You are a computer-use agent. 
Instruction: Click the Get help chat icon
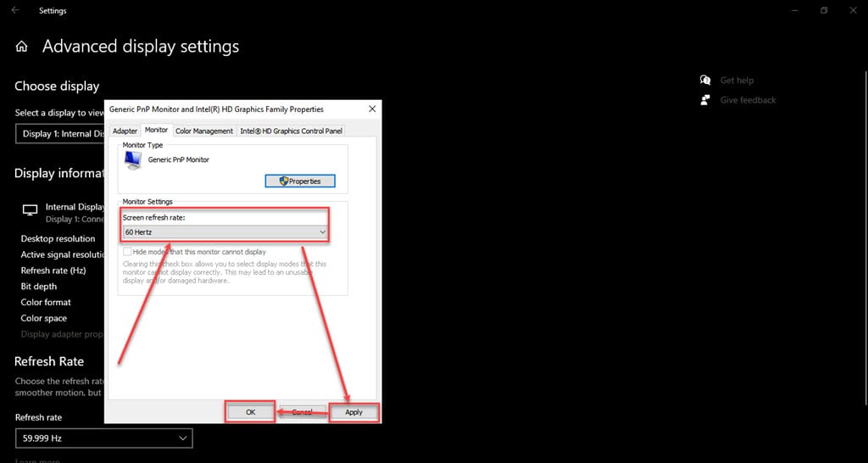point(705,81)
